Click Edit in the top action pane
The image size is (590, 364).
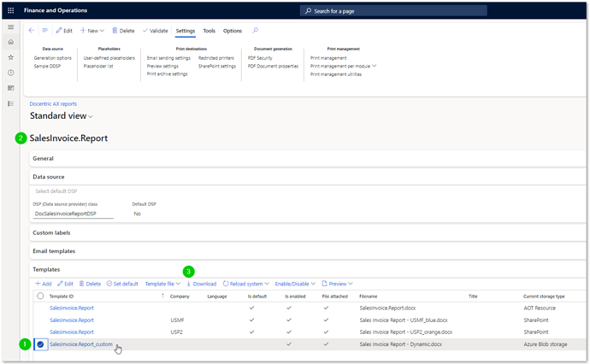(64, 31)
